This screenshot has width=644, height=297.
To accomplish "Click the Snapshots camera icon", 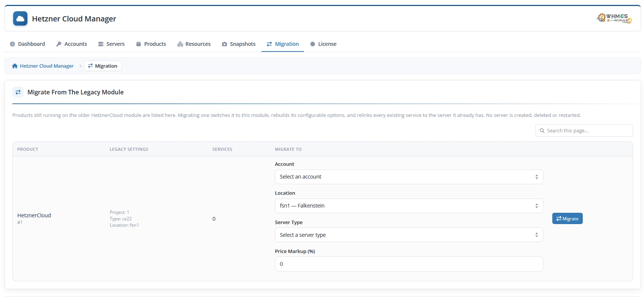I will (x=224, y=44).
